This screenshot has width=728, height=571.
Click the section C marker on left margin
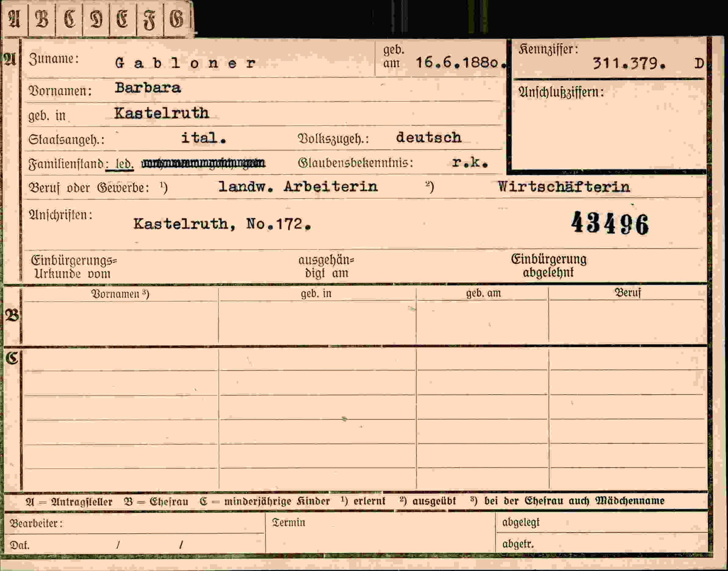(x=12, y=358)
